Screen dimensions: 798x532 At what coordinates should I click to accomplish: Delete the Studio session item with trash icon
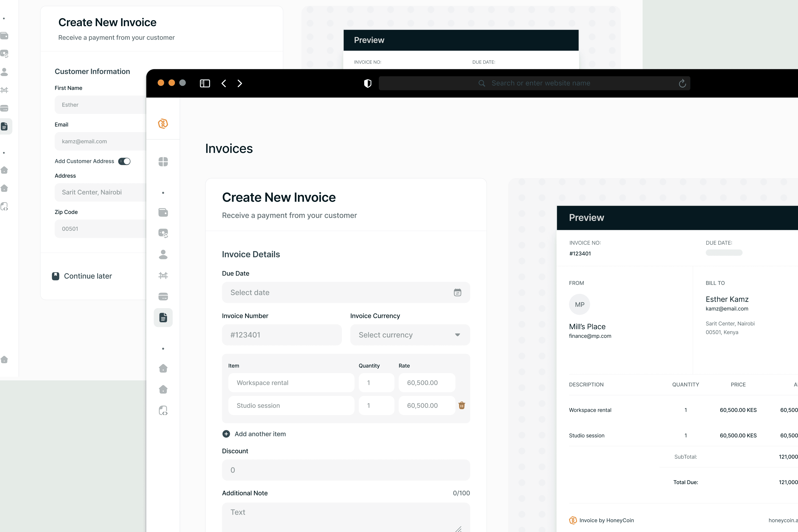click(462, 405)
